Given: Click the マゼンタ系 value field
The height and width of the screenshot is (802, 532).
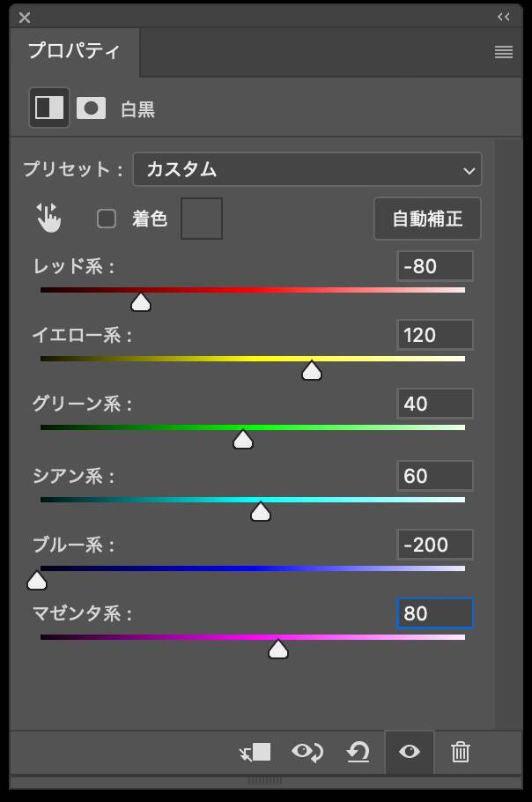Looking at the screenshot, I should (434, 613).
